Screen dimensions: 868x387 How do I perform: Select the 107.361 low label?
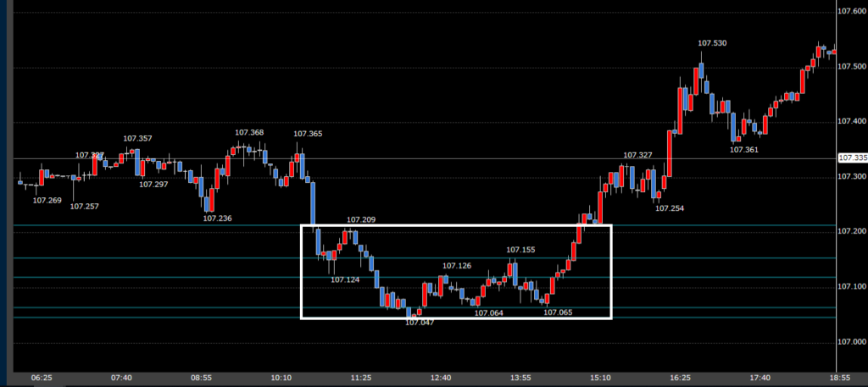point(744,150)
